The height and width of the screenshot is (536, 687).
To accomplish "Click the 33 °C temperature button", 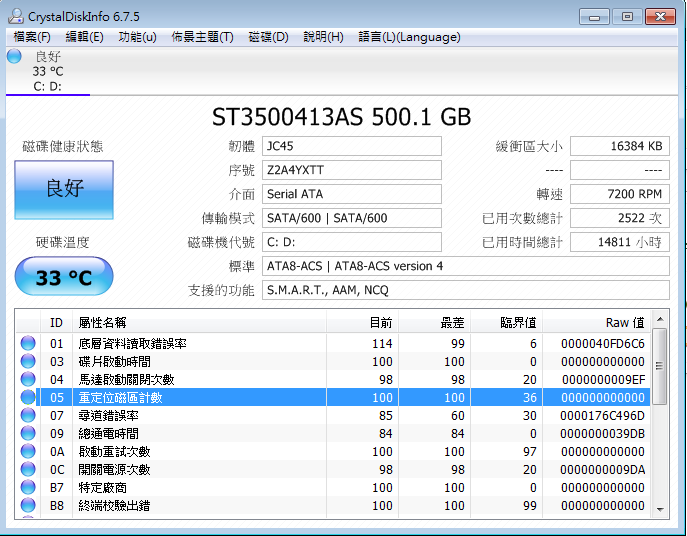I will coord(64,277).
